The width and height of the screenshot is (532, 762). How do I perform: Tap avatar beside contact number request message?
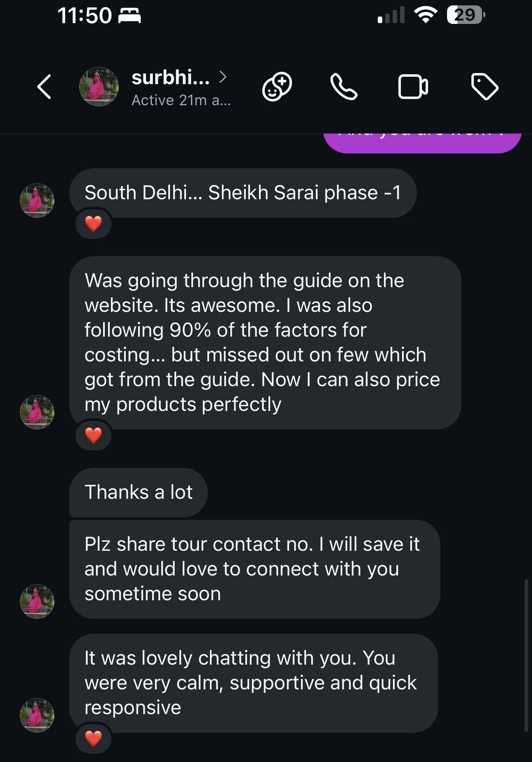tap(37, 601)
